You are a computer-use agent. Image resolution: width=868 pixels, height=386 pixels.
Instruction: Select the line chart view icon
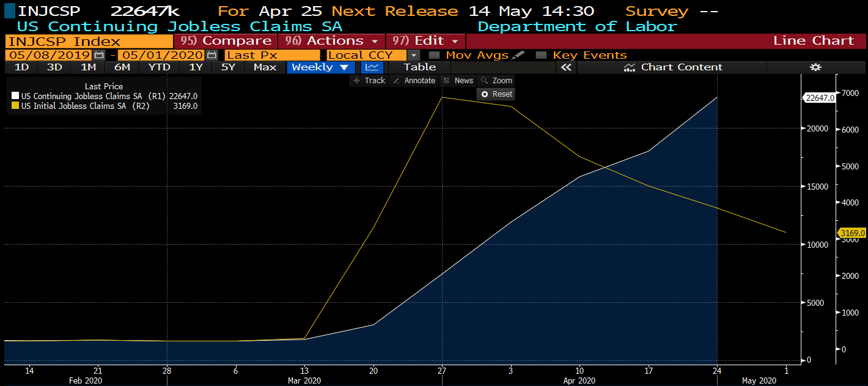371,67
